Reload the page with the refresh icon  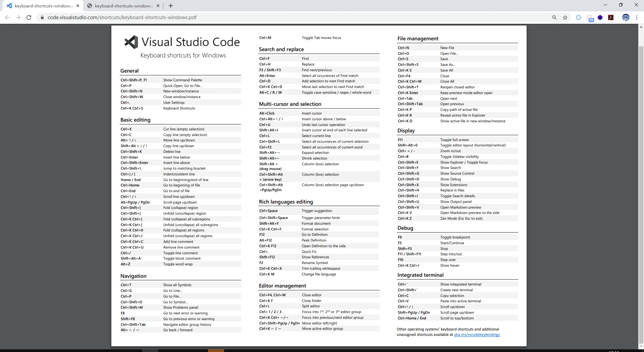[x=29, y=17]
